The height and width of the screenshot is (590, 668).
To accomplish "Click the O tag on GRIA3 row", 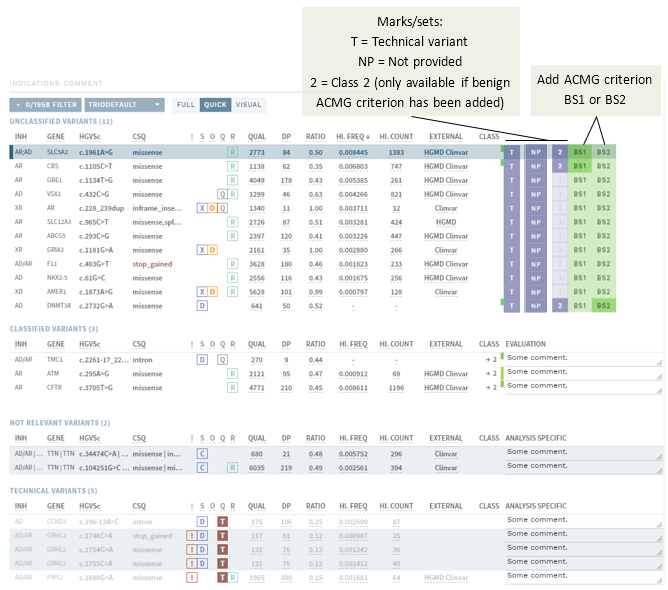I will click(212, 249).
